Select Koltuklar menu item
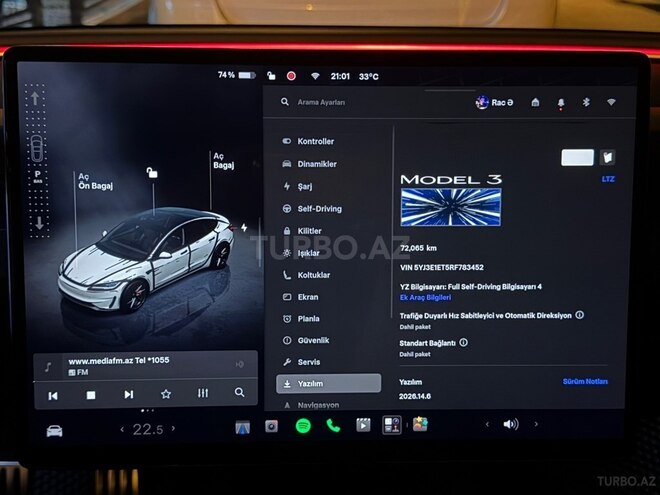This screenshot has width=660, height=495. tap(307, 275)
